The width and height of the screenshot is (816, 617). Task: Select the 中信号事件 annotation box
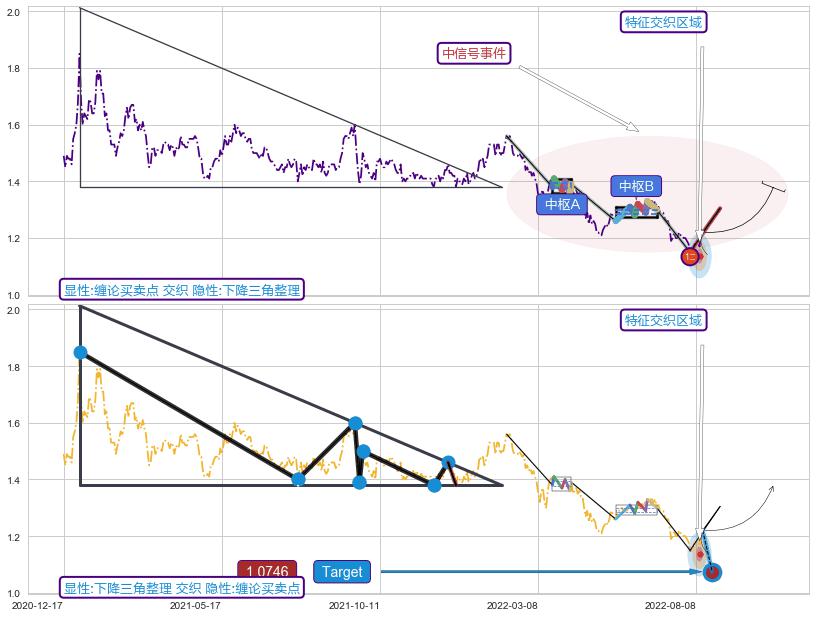(x=475, y=53)
